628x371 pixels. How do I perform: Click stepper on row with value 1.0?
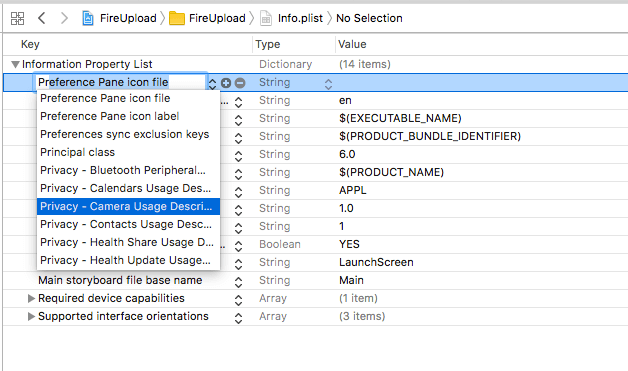point(238,210)
